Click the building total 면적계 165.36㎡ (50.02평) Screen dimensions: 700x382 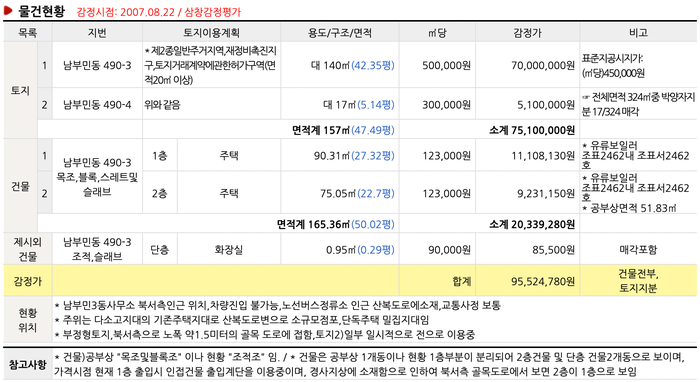pyautogui.click(x=336, y=224)
